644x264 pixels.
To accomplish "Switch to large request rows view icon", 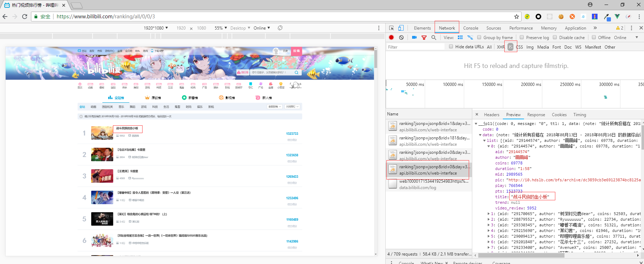I will (x=460, y=37).
